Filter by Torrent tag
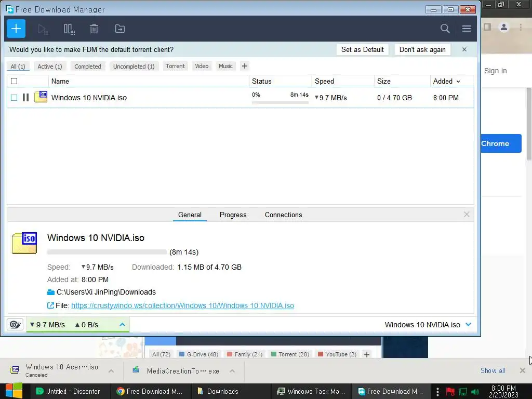The image size is (532, 399). 175,66
